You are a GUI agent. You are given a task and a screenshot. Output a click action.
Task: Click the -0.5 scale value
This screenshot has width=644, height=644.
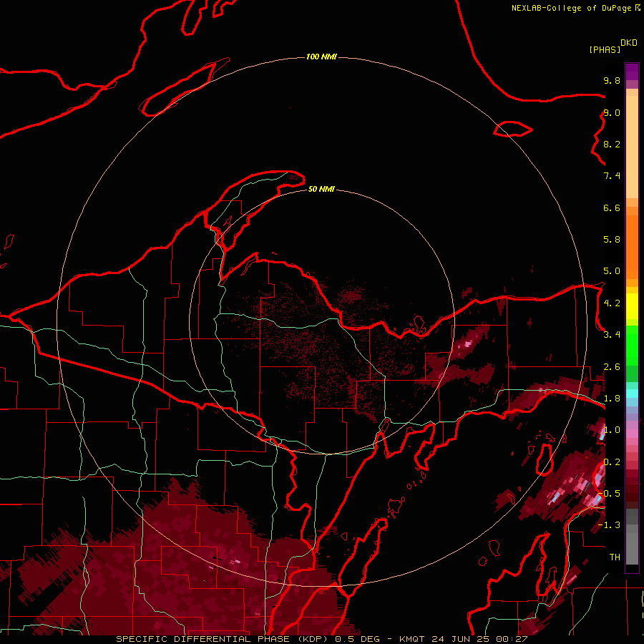coord(609,494)
